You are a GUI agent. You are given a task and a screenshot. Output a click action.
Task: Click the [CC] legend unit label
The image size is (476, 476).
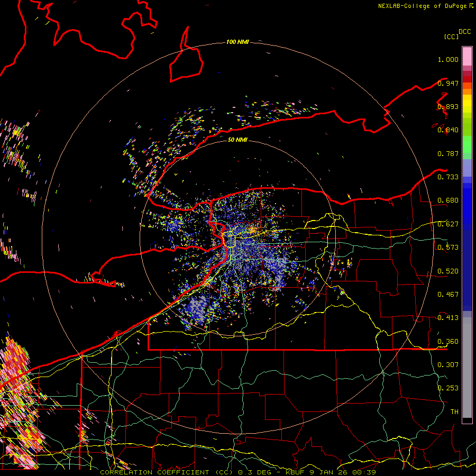(452, 36)
